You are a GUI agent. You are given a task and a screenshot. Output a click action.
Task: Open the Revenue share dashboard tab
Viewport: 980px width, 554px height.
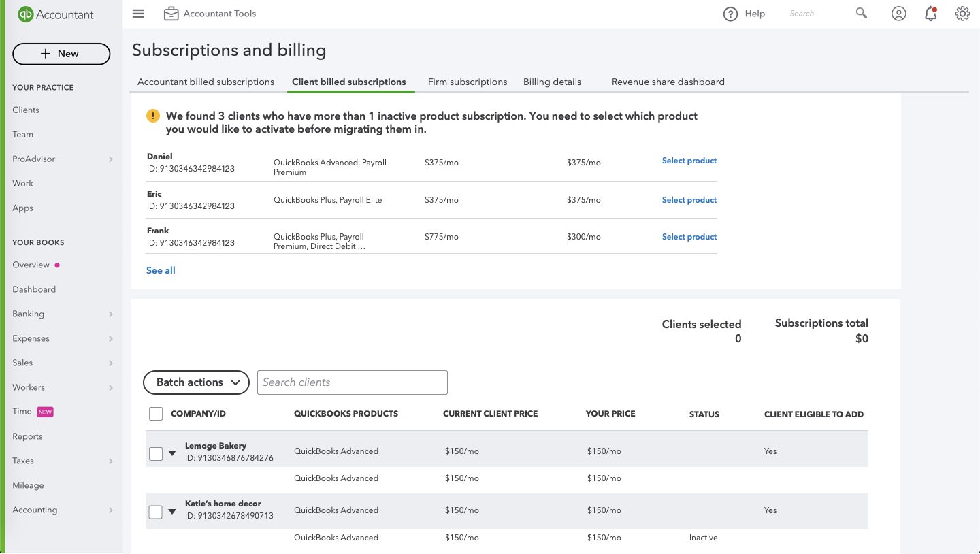668,82
